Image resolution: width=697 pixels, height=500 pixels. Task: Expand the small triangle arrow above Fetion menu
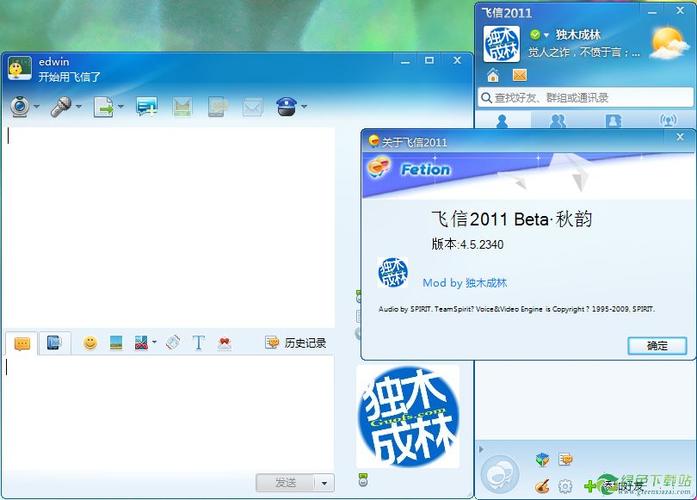pyautogui.click(x=481, y=449)
